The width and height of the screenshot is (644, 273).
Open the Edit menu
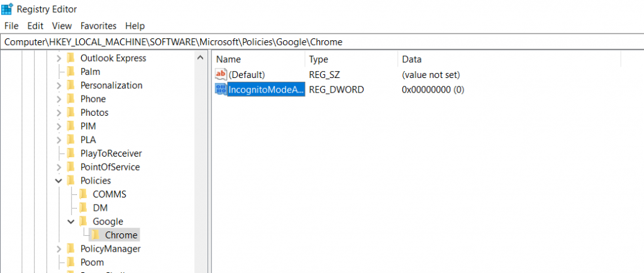tap(35, 26)
